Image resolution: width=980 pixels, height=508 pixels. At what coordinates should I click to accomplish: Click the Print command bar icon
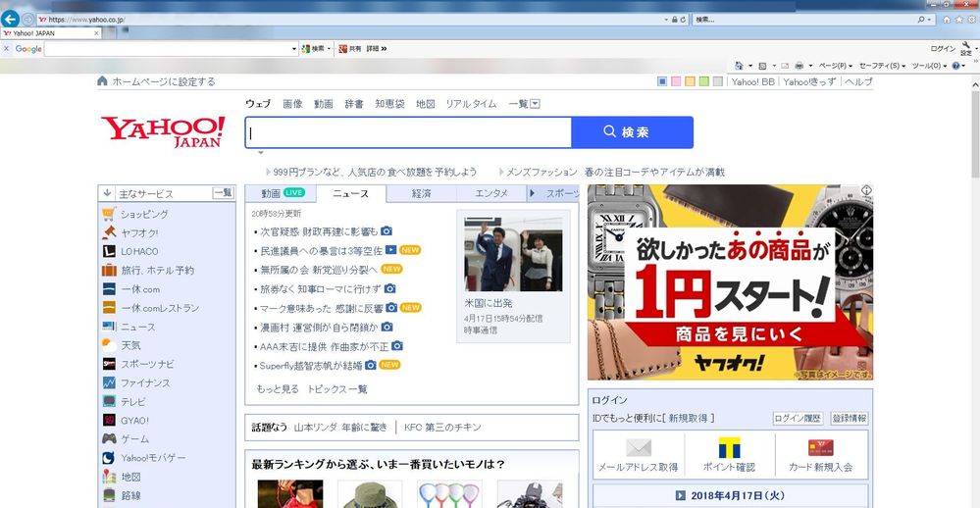799,66
